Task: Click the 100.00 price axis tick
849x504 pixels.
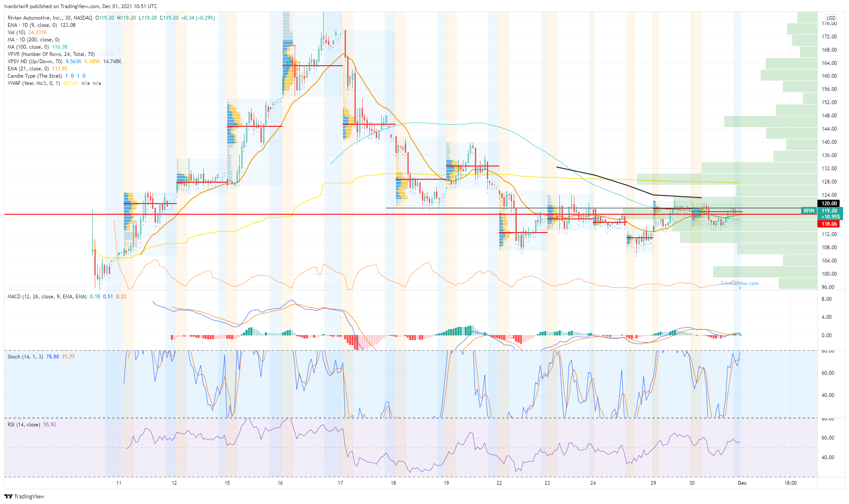Action: coord(829,274)
